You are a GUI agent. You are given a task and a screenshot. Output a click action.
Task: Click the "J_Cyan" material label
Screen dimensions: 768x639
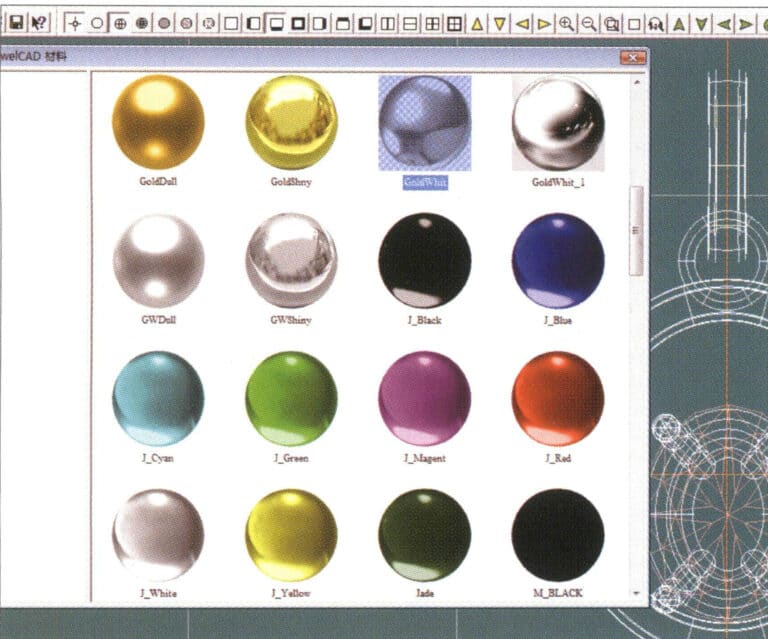(158, 458)
